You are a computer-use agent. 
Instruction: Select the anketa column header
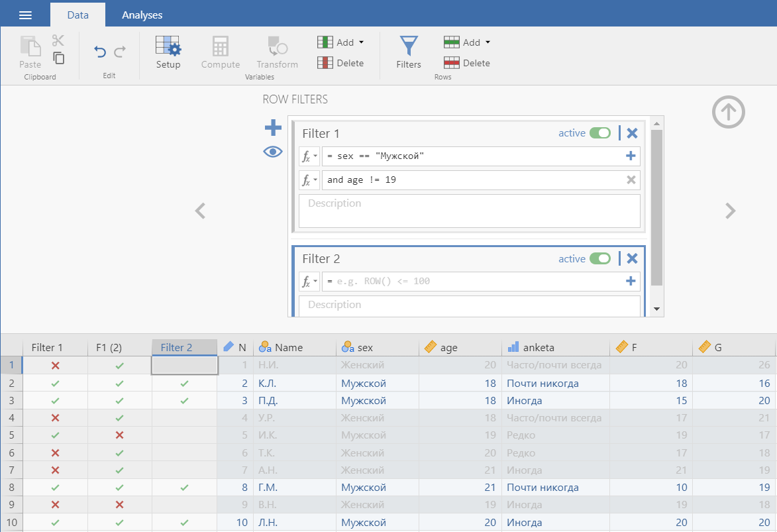tap(556, 348)
